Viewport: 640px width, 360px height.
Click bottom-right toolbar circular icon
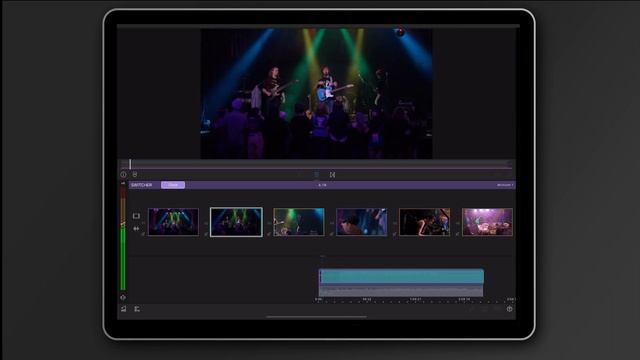tap(509, 309)
